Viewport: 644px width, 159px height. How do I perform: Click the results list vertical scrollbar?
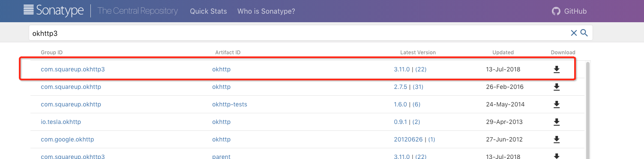588,110
